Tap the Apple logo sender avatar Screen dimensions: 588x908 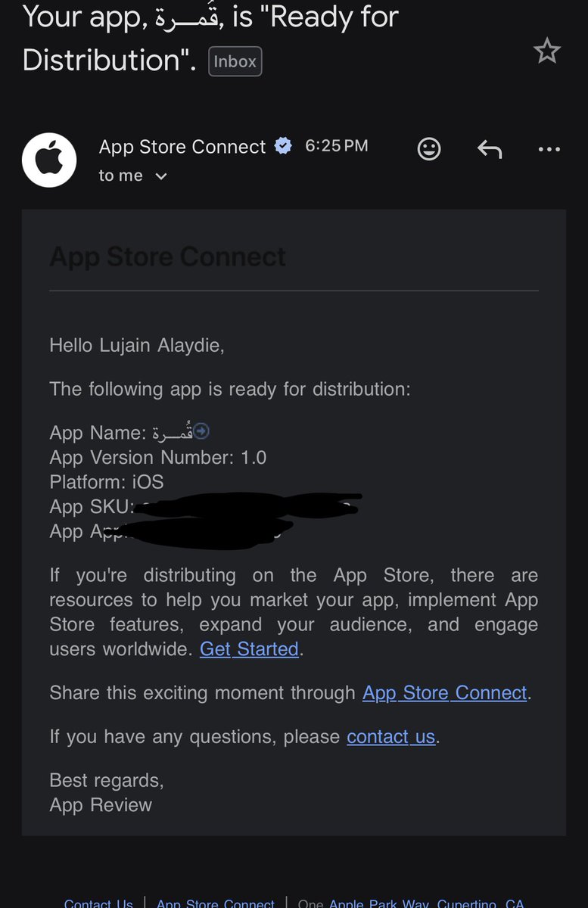(49, 160)
